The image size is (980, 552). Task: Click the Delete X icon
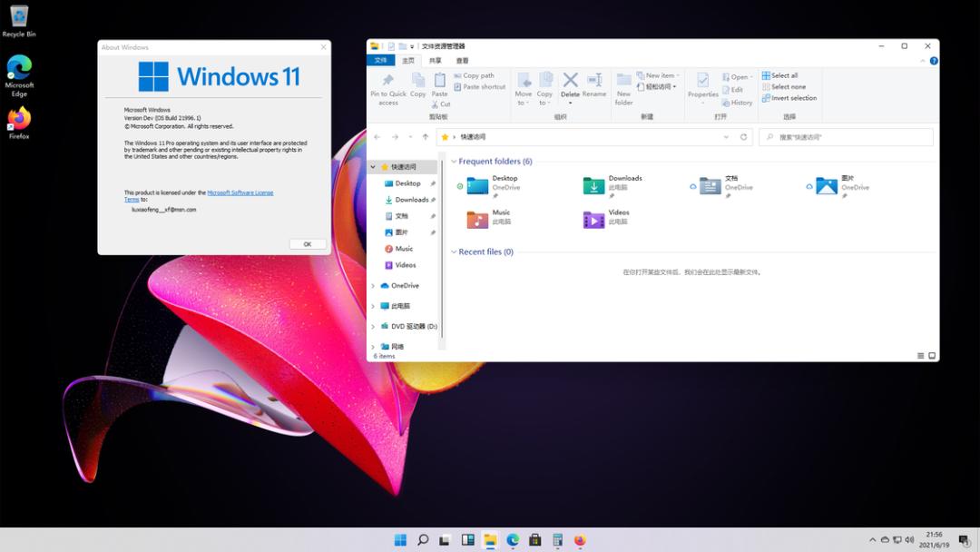coord(570,80)
